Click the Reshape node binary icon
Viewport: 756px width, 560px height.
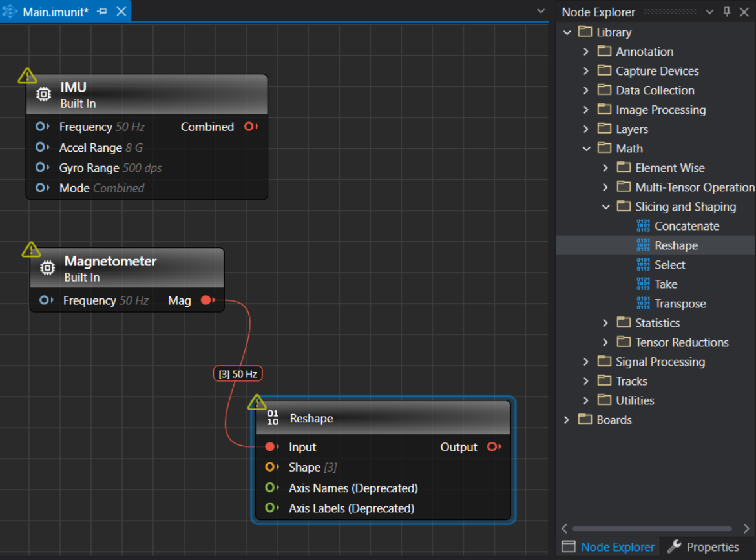pos(273,418)
